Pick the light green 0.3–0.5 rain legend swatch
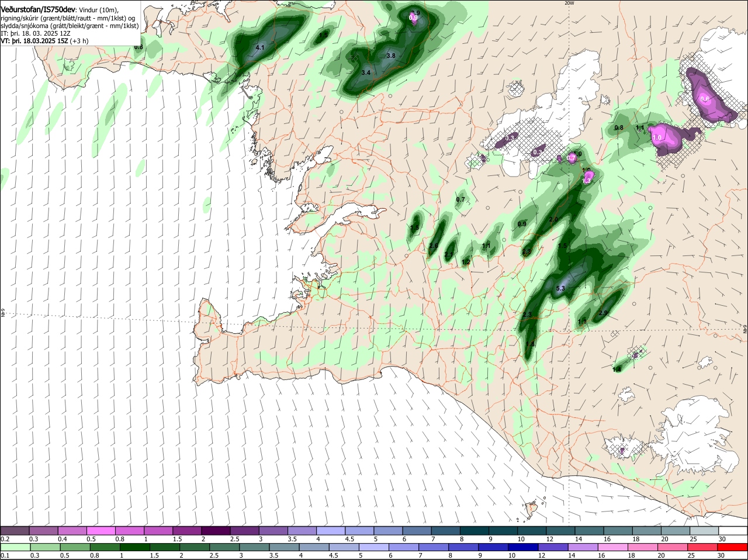The height and width of the screenshot is (560, 748). click(44, 548)
